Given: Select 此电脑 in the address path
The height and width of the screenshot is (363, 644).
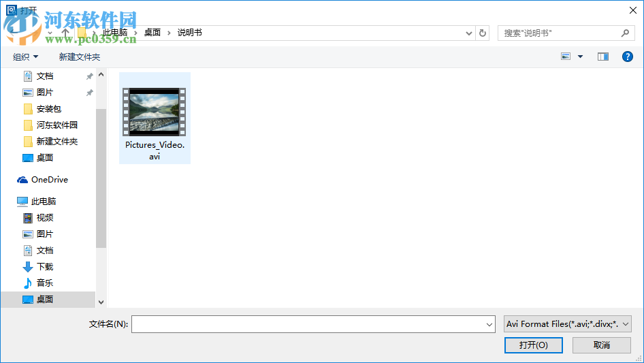Looking at the screenshot, I should tap(115, 33).
